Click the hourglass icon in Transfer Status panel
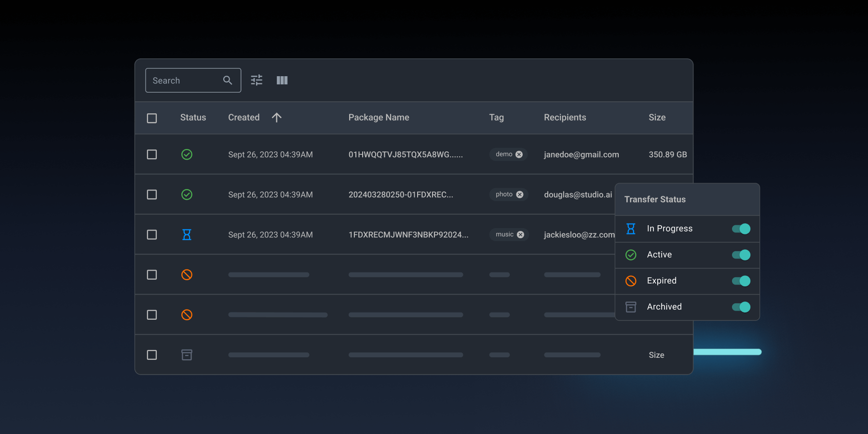Viewport: 868px width, 434px height. 630,229
